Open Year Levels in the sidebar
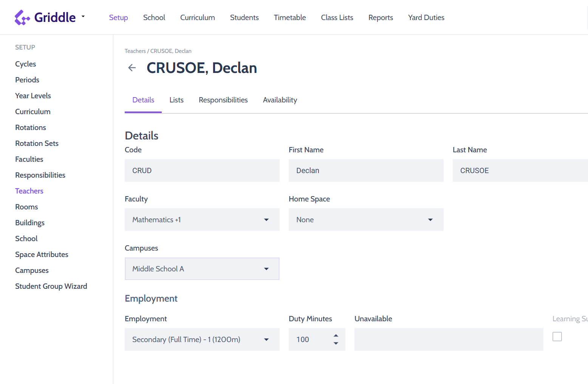This screenshot has width=588, height=384. click(33, 96)
